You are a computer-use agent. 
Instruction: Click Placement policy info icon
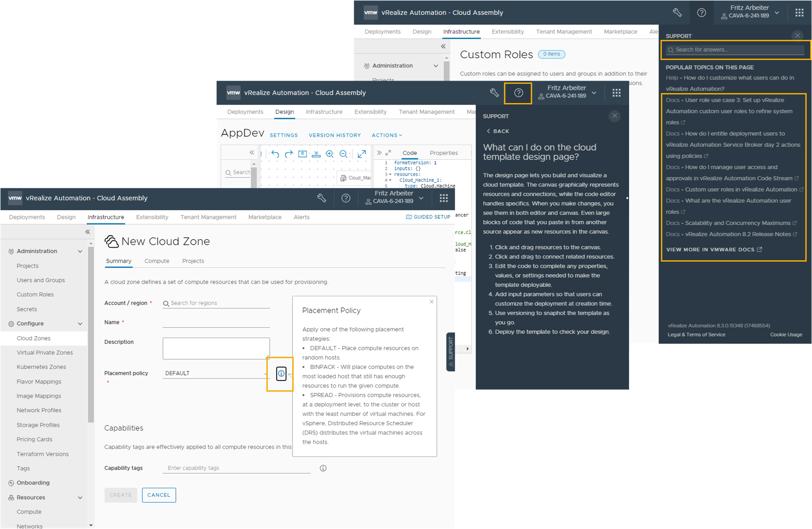point(281,373)
